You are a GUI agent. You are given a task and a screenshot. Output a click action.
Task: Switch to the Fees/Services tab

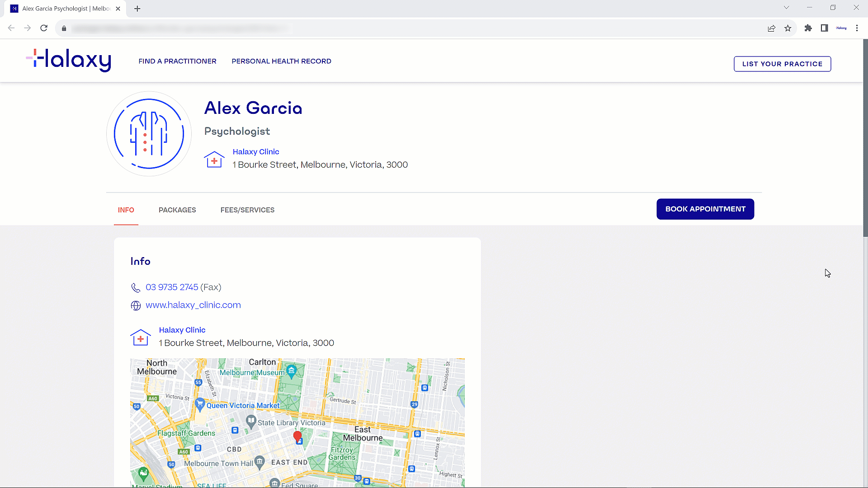click(247, 210)
